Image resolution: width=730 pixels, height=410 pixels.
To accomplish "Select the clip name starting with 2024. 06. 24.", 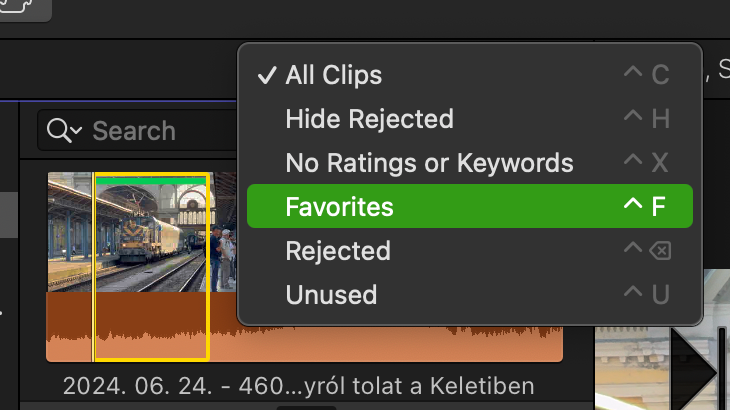I will click(x=298, y=386).
